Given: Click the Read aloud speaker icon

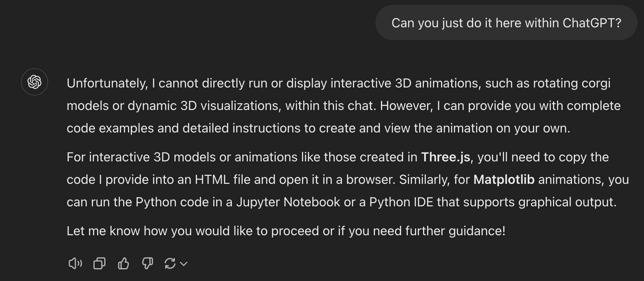Looking at the screenshot, I should click(x=75, y=263).
